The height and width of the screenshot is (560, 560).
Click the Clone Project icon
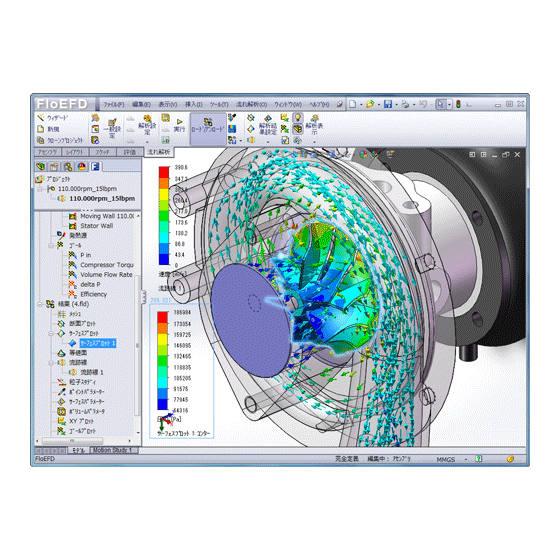pos(41,140)
